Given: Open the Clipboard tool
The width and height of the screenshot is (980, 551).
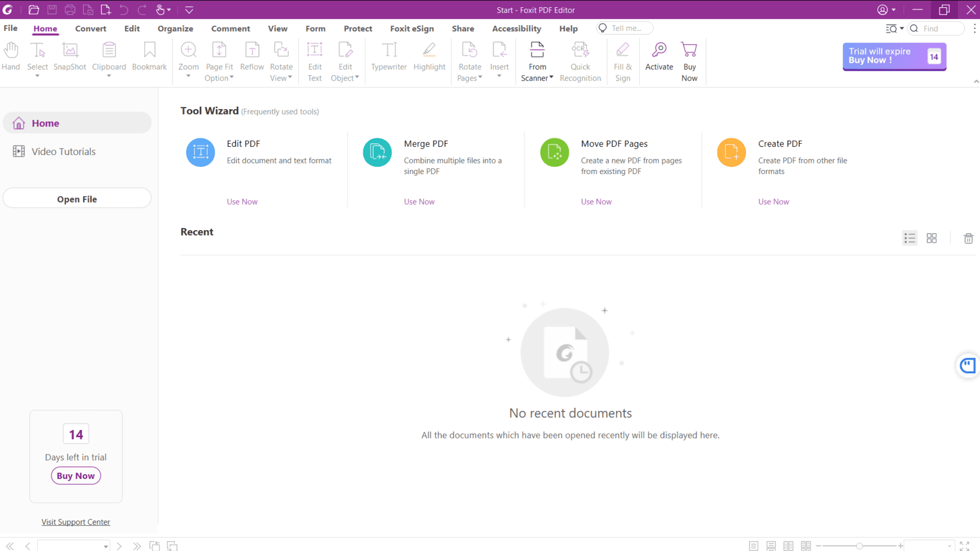Looking at the screenshot, I should tap(109, 57).
